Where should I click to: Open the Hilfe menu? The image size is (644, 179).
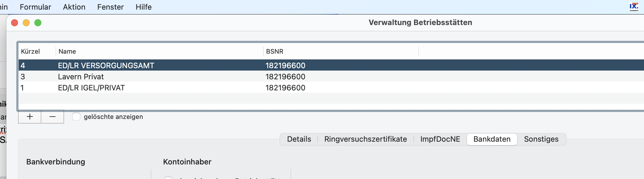pyautogui.click(x=144, y=7)
